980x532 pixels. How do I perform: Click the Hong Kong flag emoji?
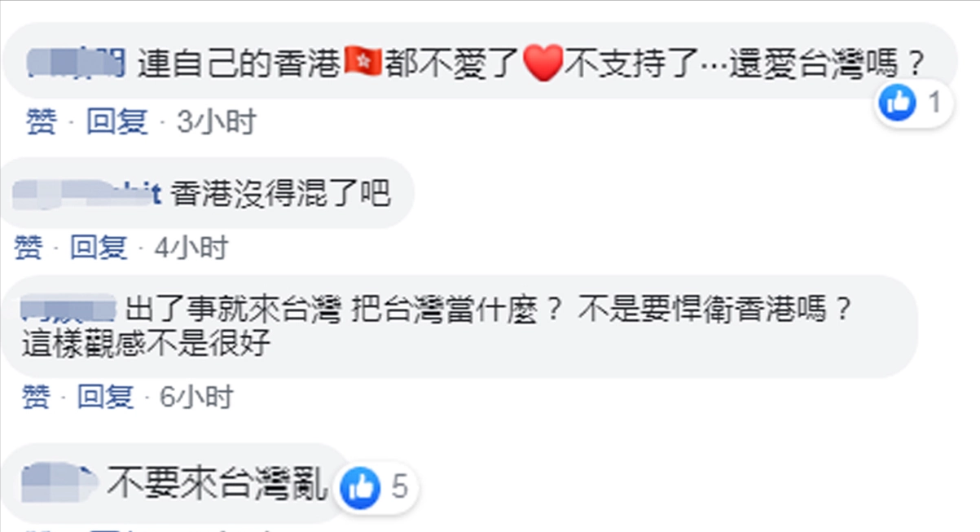pos(363,64)
